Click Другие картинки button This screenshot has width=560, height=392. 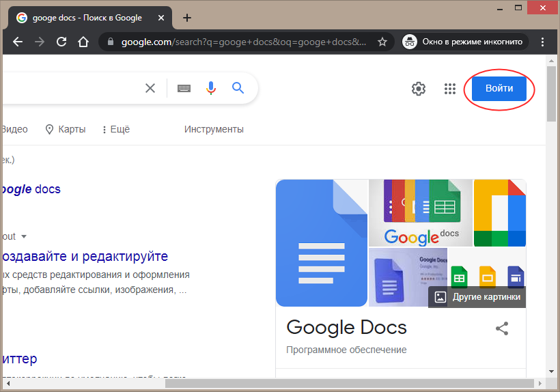click(477, 296)
